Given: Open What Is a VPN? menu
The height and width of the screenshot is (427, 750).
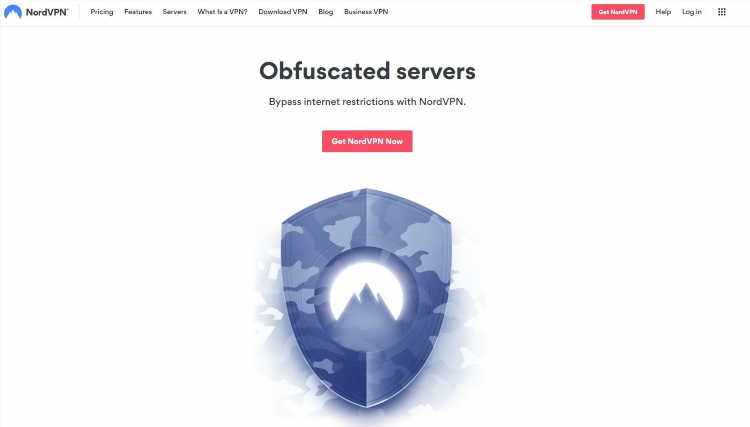Looking at the screenshot, I should [222, 12].
